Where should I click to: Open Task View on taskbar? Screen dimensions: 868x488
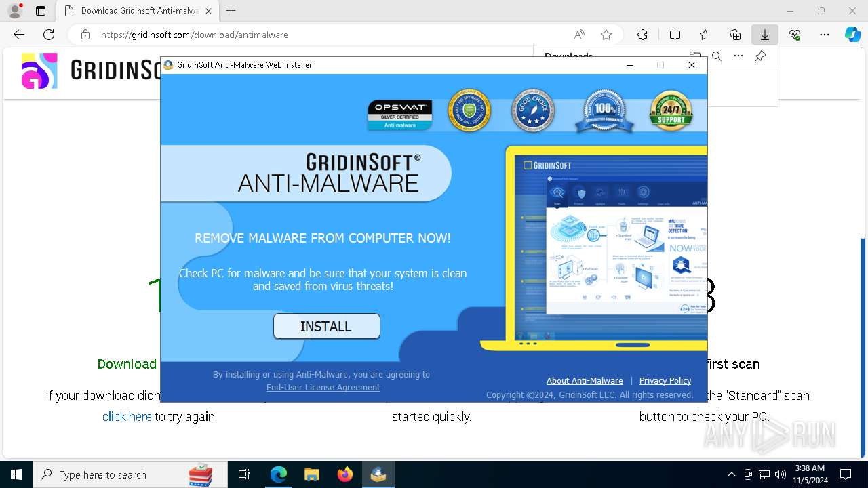(244, 474)
